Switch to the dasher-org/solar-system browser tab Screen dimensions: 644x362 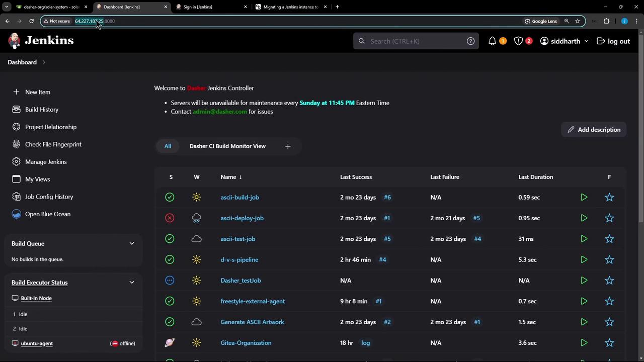coord(52,7)
